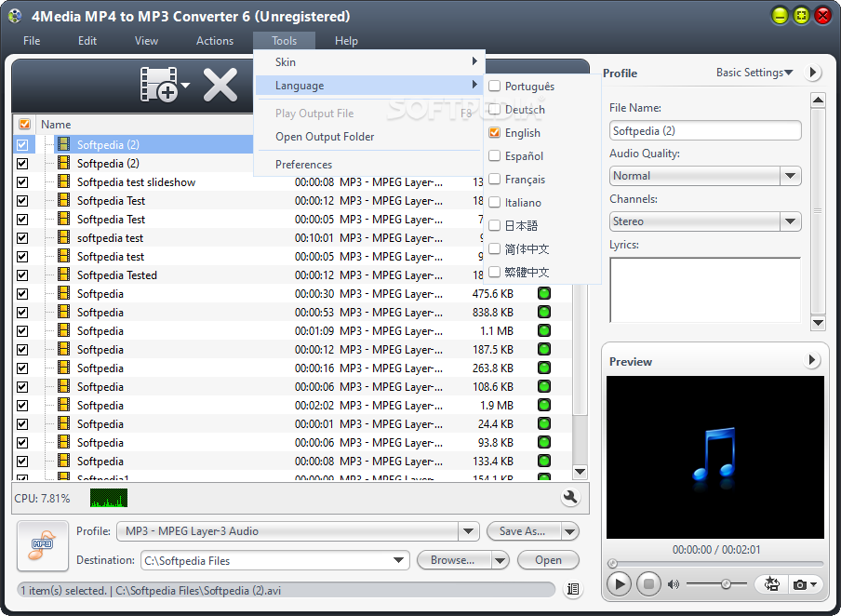This screenshot has width=841, height=616.
Task: Toggle the English language checkbox
Action: tap(495, 132)
